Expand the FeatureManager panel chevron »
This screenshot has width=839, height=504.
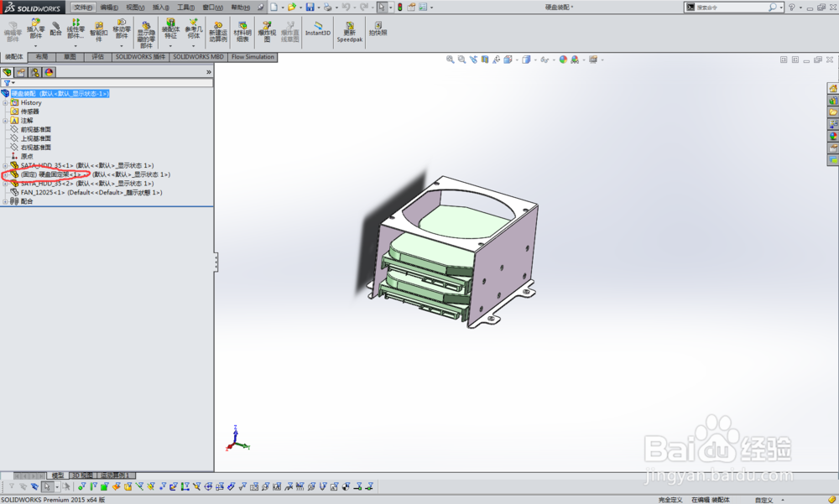coord(209,72)
